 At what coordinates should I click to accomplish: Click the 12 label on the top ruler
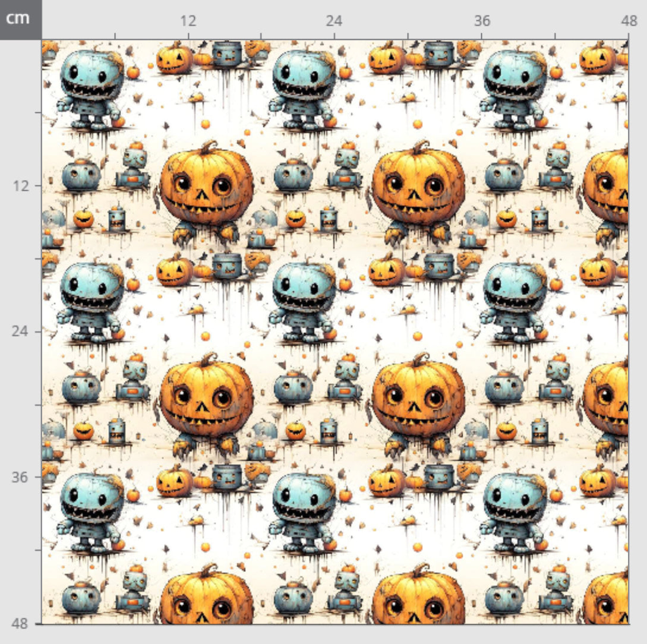(188, 21)
